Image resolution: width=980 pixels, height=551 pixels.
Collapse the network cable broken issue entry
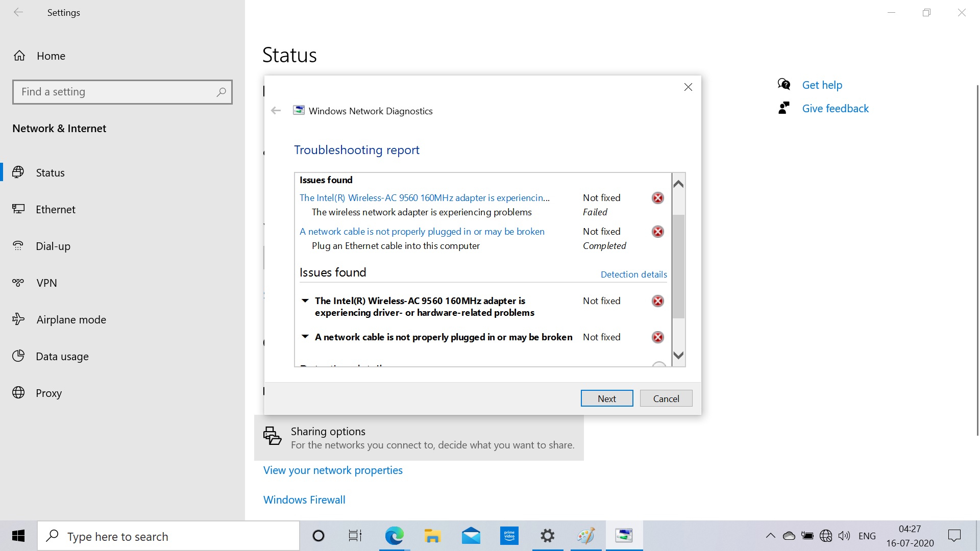[x=305, y=337]
